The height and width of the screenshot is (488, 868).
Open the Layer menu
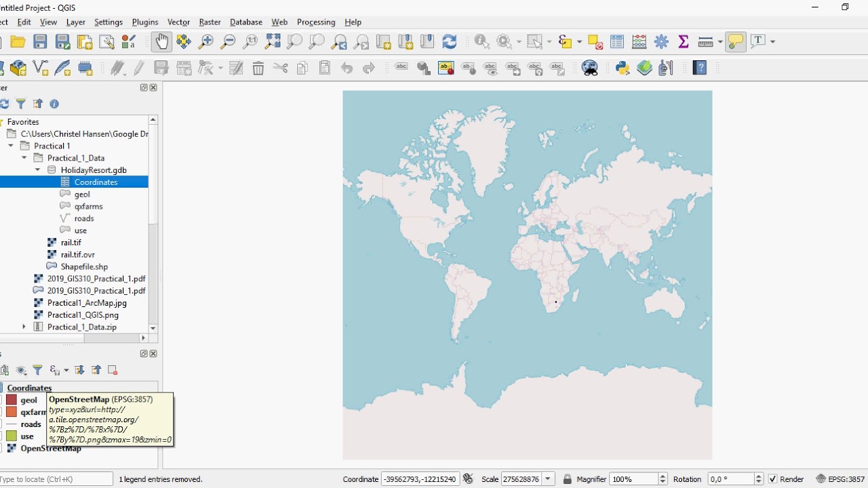(75, 22)
